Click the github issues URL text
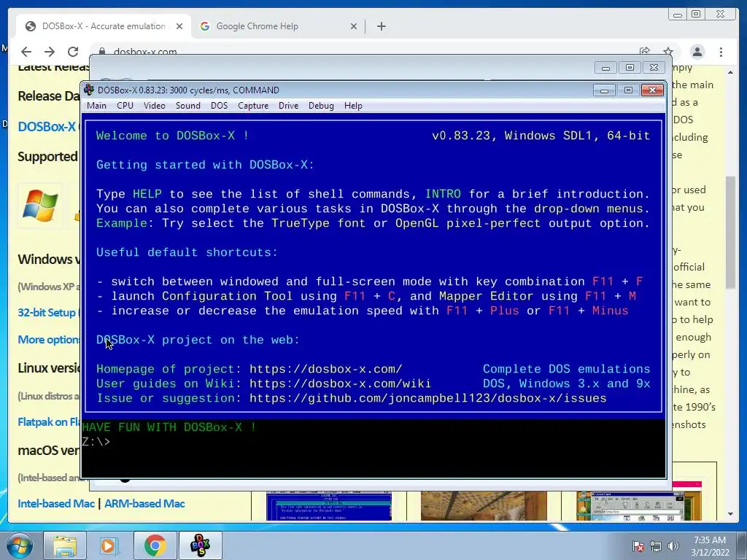747x560 pixels. tap(427, 398)
